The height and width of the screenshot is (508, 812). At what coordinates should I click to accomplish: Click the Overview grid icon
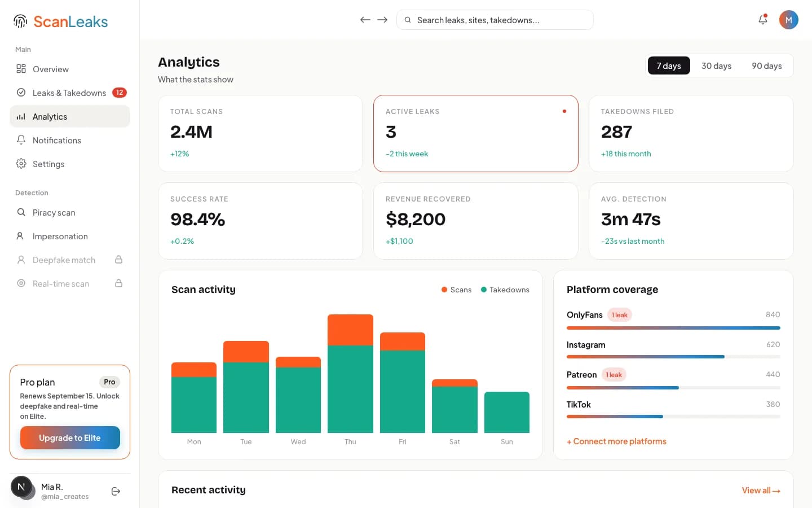coord(21,69)
